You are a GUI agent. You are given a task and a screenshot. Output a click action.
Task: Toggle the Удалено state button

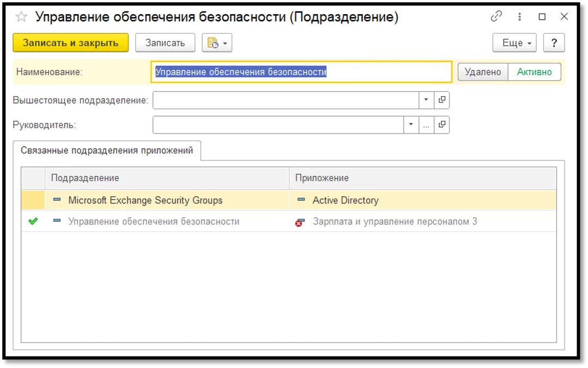point(483,71)
